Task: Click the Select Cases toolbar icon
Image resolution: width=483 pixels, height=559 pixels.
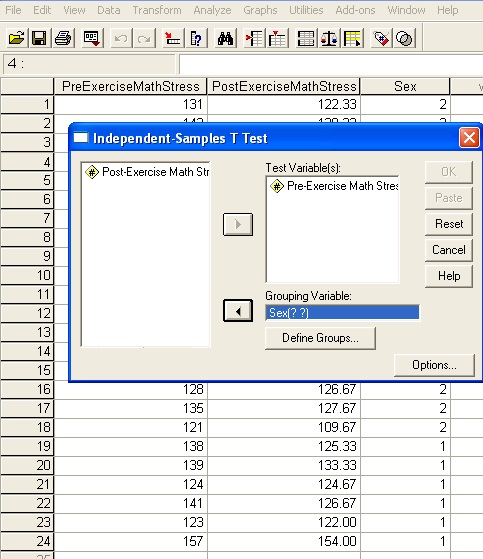Action: pyautogui.click(x=353, y=38)
